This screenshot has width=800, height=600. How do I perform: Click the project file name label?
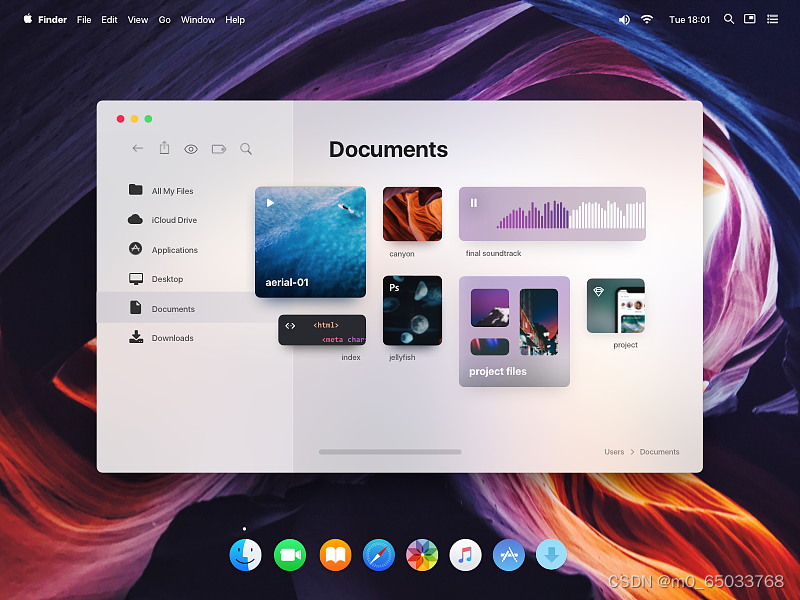click(626, 345)
